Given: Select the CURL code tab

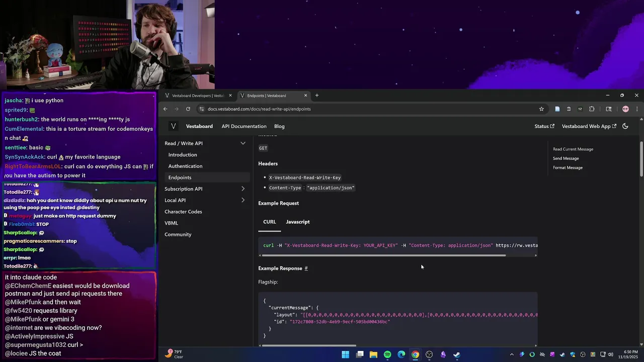Looking at the screenshot, I should (270, 222).
